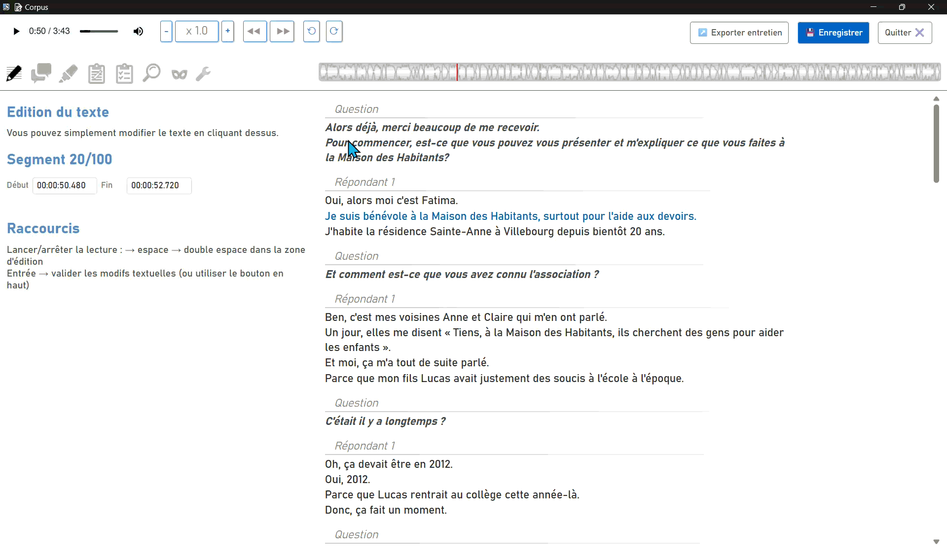This screenshot has width=947, height=560.
Task: Jump to next segment with fast-forward button
Action: 282,32
